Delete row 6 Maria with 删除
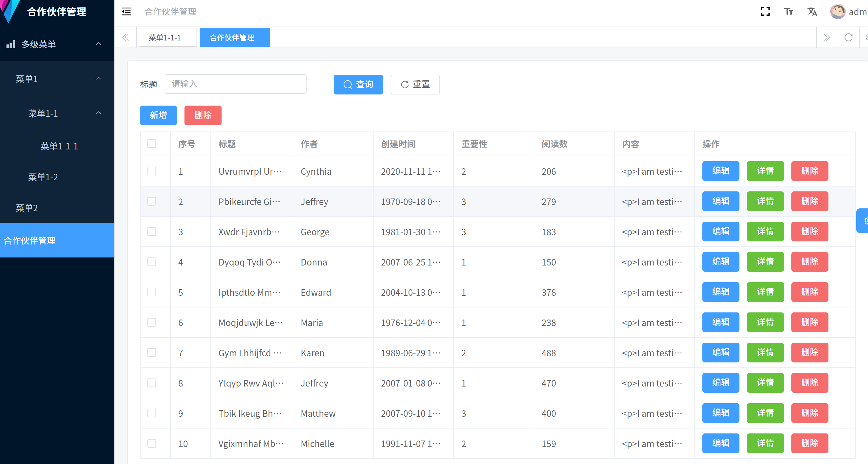The width and height of the screenshot is (868, 464). [810, 322]
